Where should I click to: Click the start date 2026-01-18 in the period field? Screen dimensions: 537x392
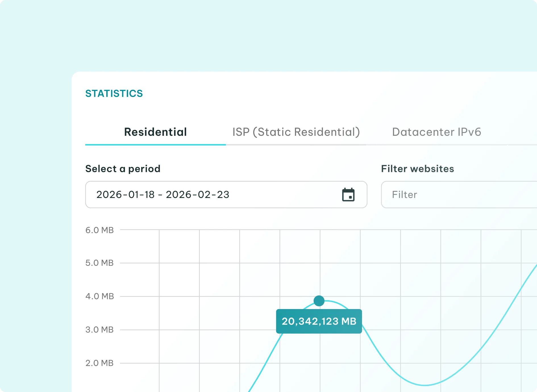(x=125, y=195)
